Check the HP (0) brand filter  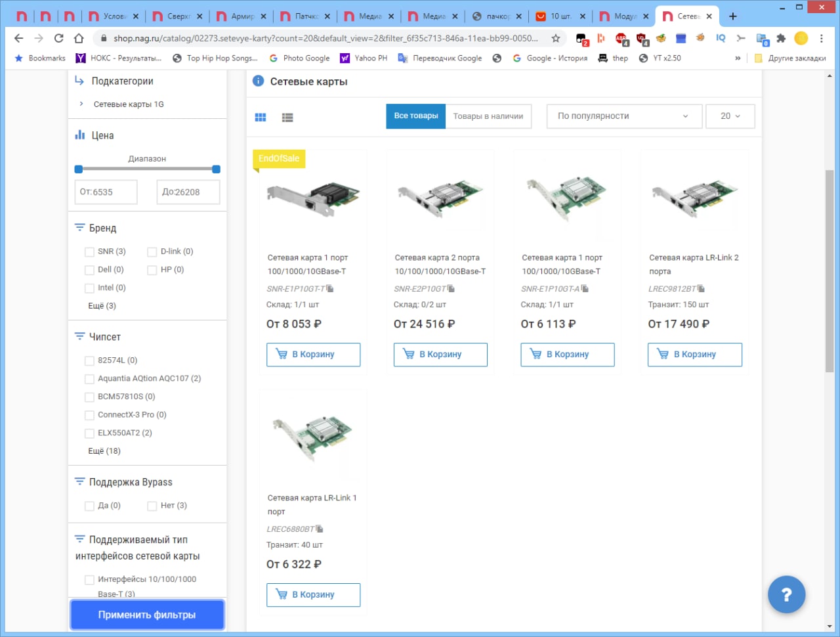click(152, 270)
